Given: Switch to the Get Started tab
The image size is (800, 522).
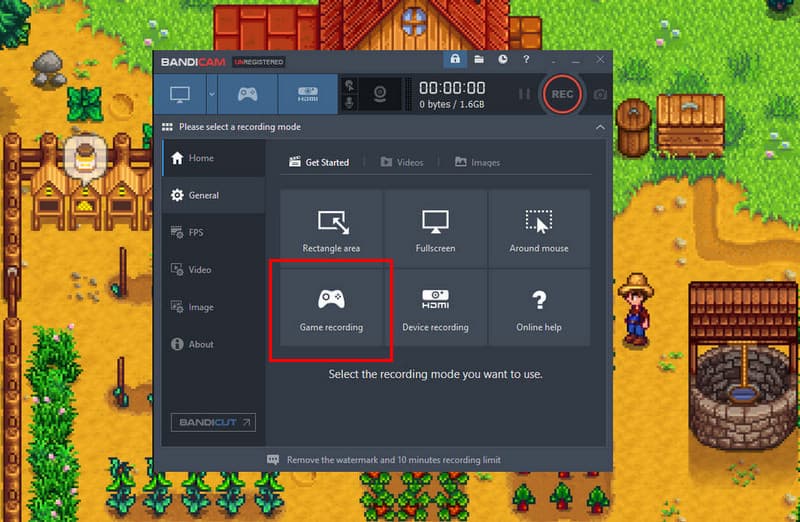Looking at the screenshot, I should coord(319,162).
